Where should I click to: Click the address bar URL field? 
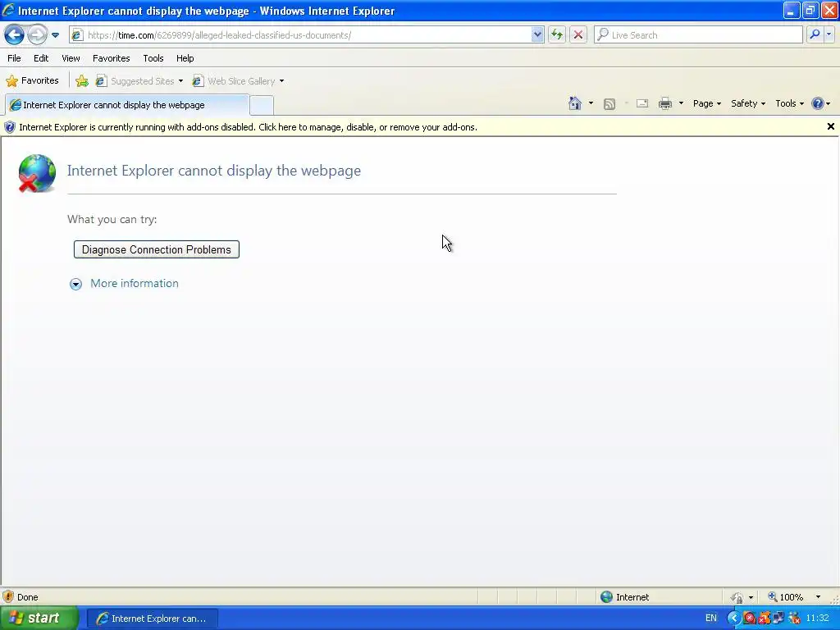[308, 34]
